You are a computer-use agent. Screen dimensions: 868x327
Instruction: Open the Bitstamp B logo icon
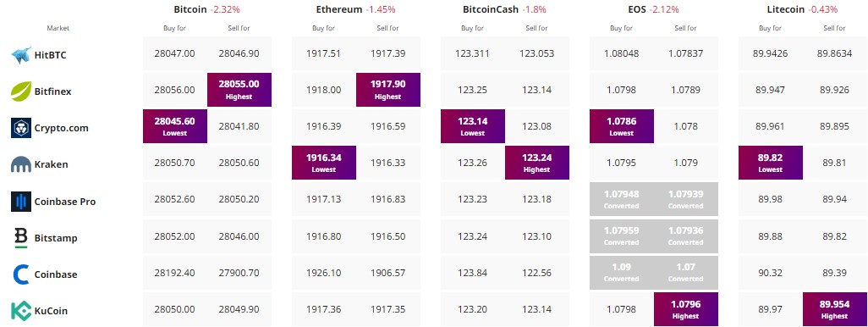click(x=21, y=238)
